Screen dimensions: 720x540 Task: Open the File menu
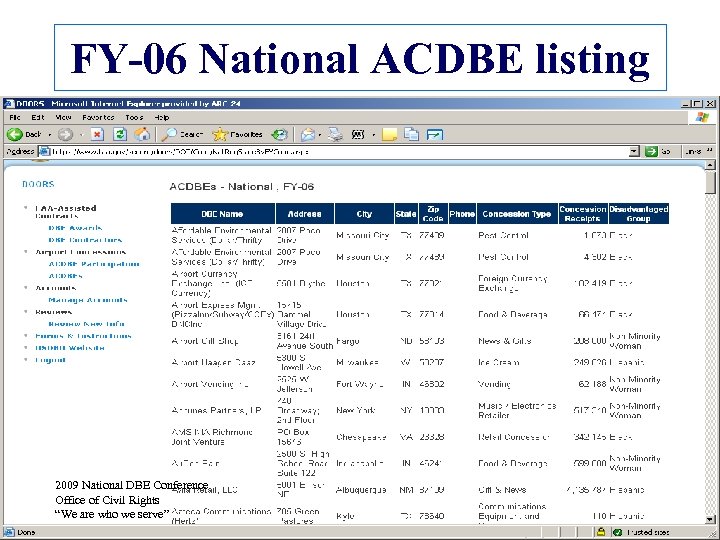coord(15,118)
